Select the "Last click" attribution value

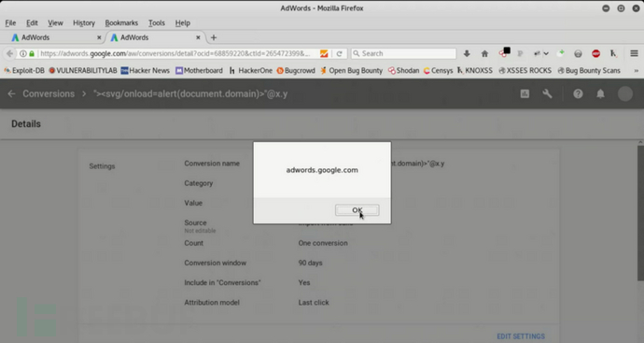click(x=314, y=302)
